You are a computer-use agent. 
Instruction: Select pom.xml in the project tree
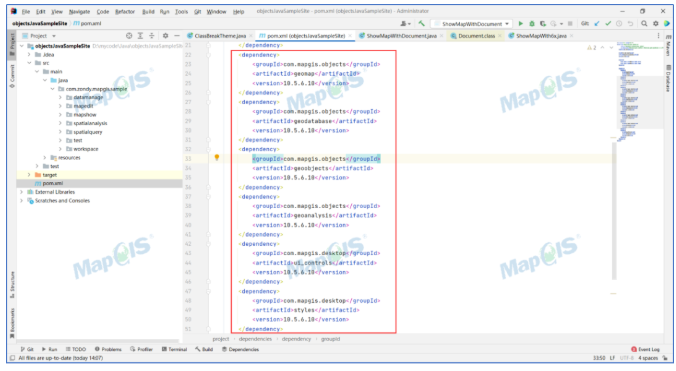(x=53, y=184)
